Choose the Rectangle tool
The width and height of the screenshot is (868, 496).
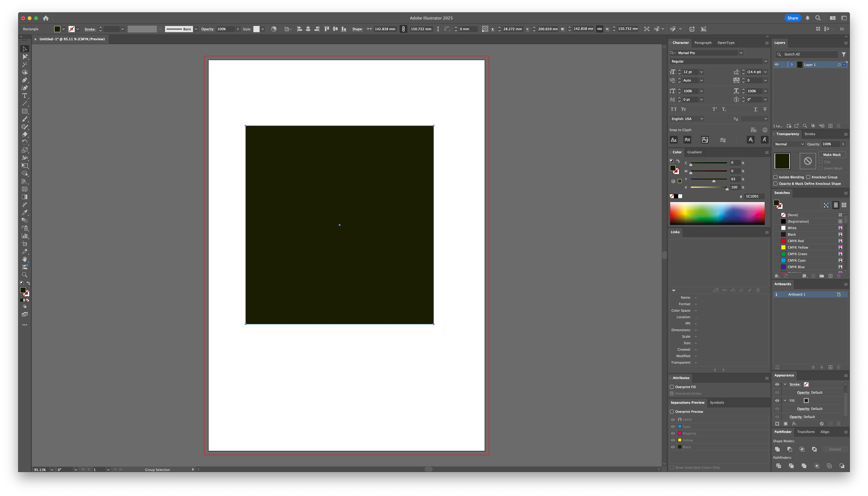tap(25, 111)
